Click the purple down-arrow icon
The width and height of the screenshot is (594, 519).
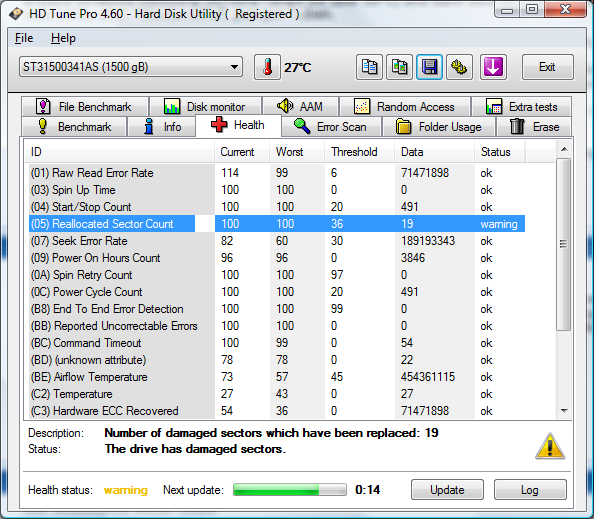click(493, 67)
